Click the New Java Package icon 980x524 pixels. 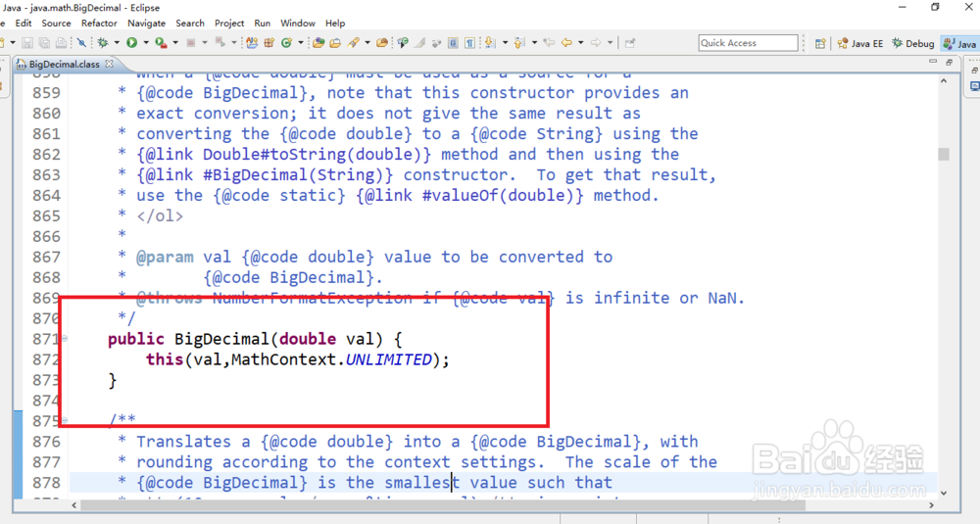pos(269,42)
